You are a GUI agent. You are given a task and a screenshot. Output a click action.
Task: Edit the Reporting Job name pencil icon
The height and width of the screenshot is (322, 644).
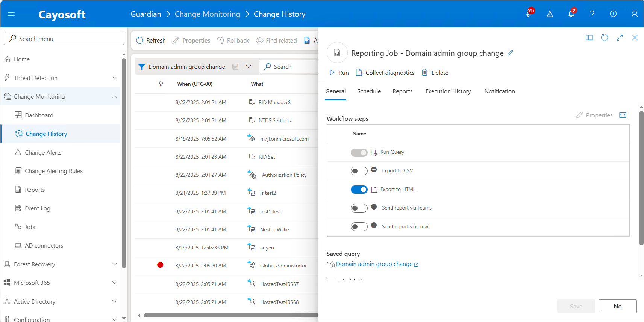510,53
